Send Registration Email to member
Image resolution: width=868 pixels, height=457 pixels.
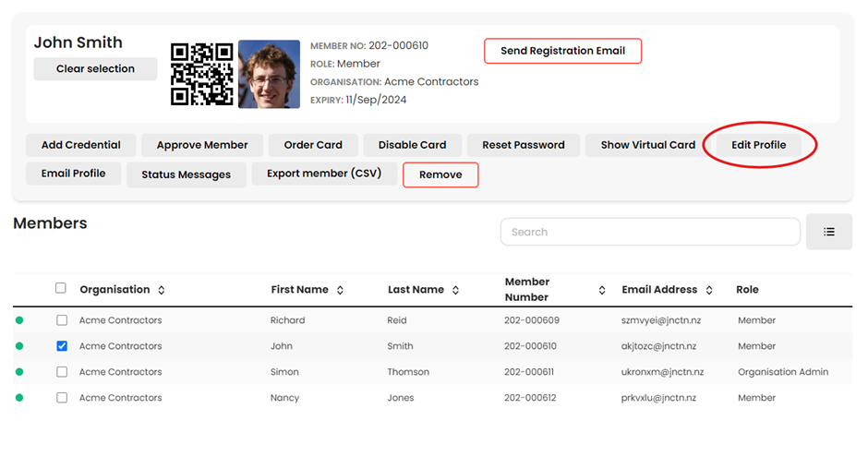(x=563, y=51)
